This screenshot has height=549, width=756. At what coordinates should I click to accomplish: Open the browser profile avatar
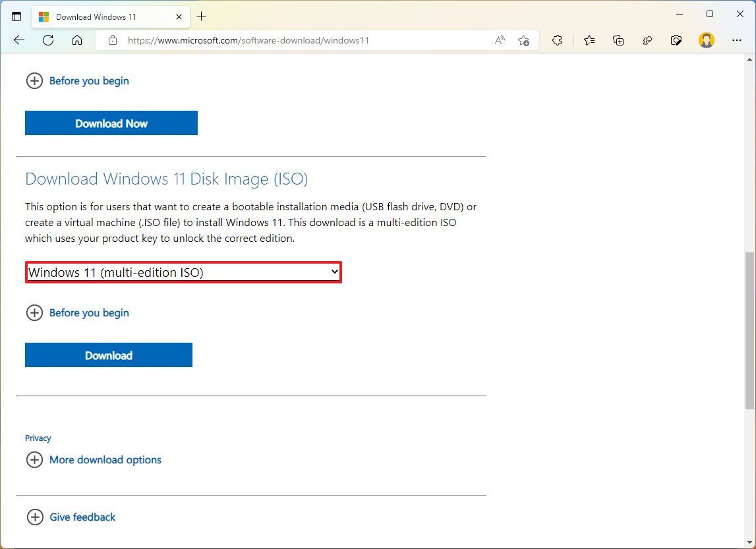click(x=707, y=40)
